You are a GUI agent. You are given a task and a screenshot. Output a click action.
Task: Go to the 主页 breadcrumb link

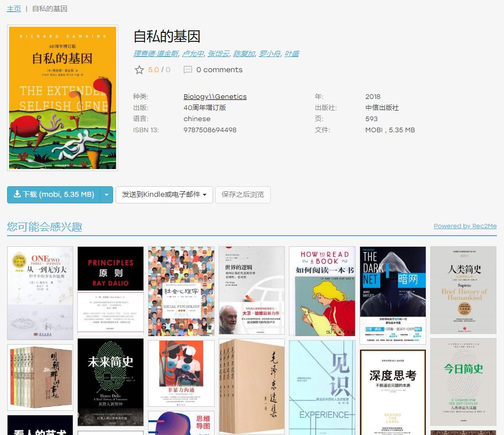click(14, 9)
